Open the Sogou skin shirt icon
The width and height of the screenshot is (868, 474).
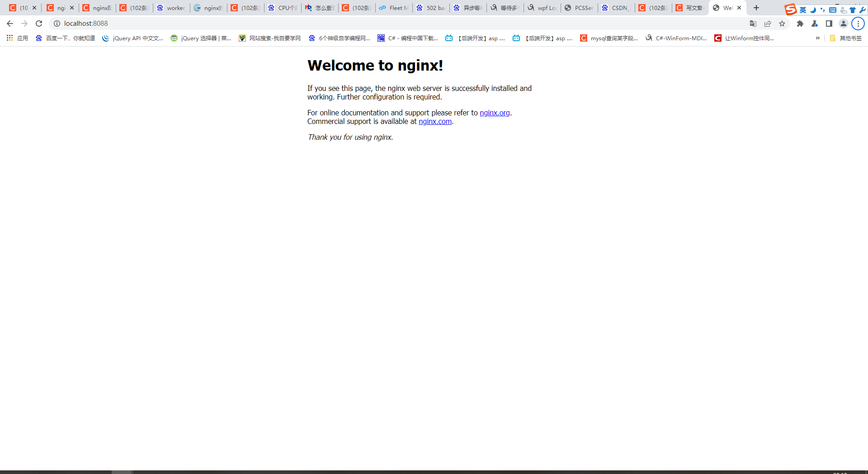(x=853, y=10)
